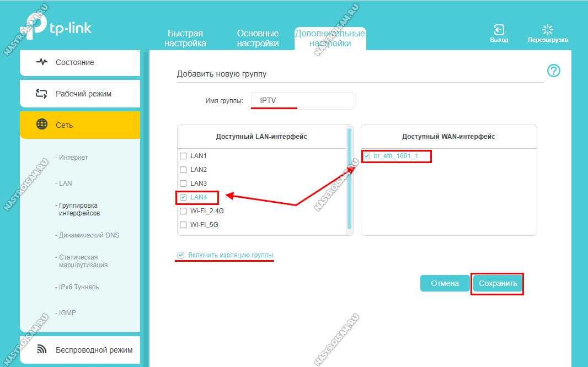
Task: Click the Состояние pulse icon
Action: click(42, 62)
